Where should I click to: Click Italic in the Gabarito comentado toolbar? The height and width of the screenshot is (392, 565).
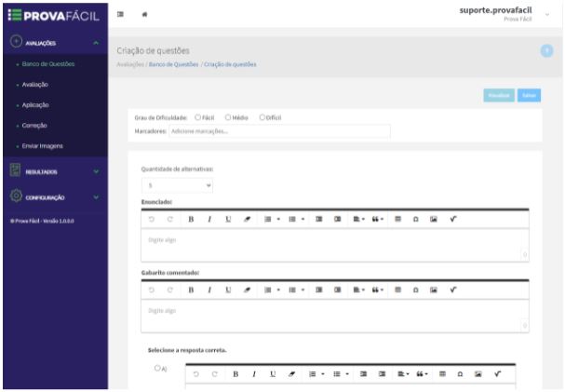point(209,290)
